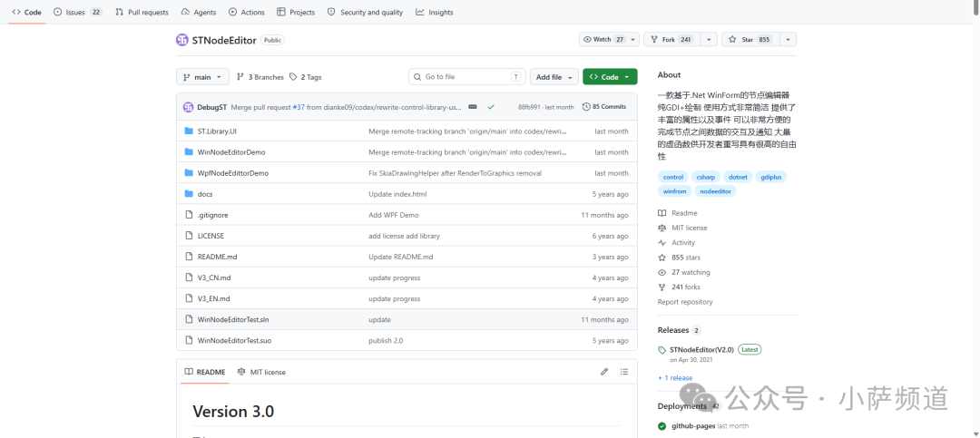Select the MIT license tab
This screenshot has height=438, width=980.
[261, 372]
